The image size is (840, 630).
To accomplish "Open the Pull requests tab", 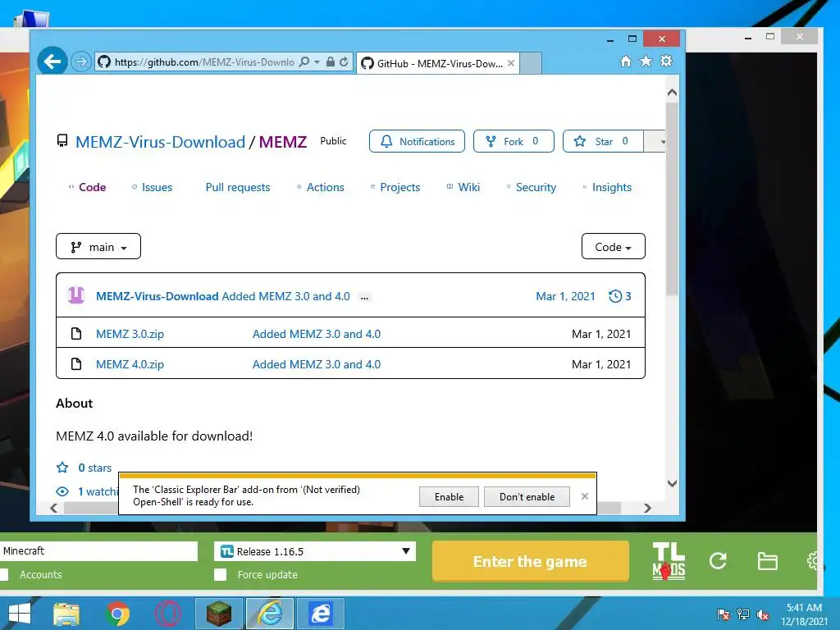I will click(238, 187).
